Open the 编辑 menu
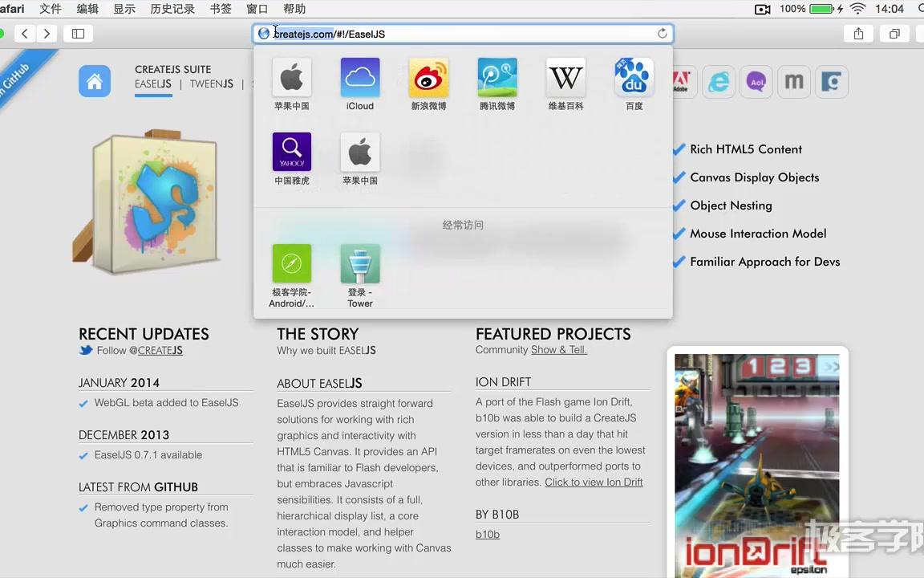The height and width of the screenshot is (578, 924). [87, 9]
